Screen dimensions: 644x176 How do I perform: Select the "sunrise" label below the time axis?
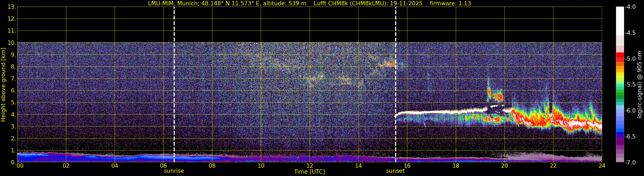(x=174, y=171)
